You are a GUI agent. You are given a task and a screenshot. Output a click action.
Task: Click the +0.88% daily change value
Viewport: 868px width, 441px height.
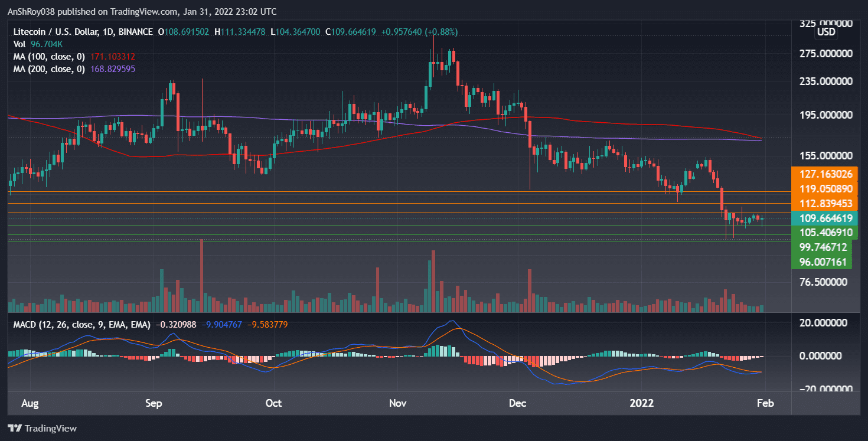[440, 32]
